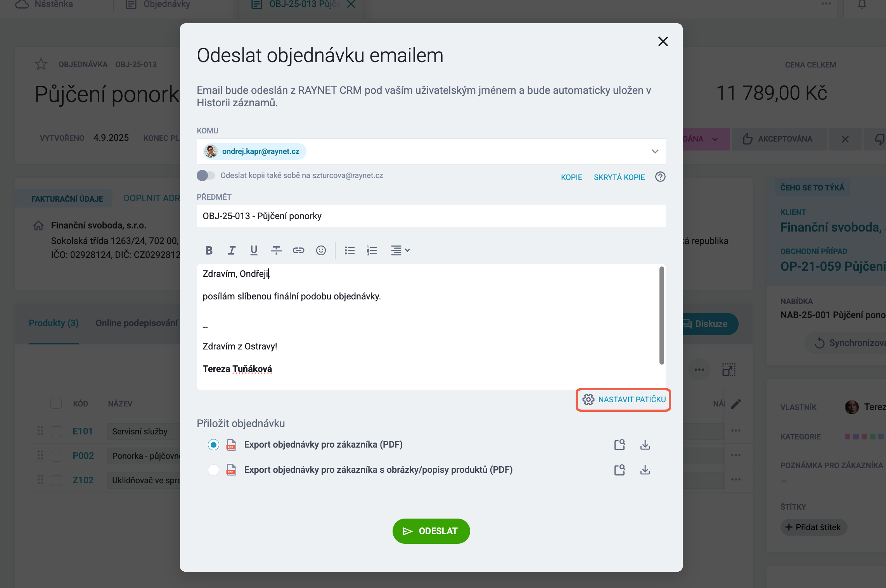The image size is (886, 588).
Task: Send the email with ODESLAT button
Action: [431, 531]
